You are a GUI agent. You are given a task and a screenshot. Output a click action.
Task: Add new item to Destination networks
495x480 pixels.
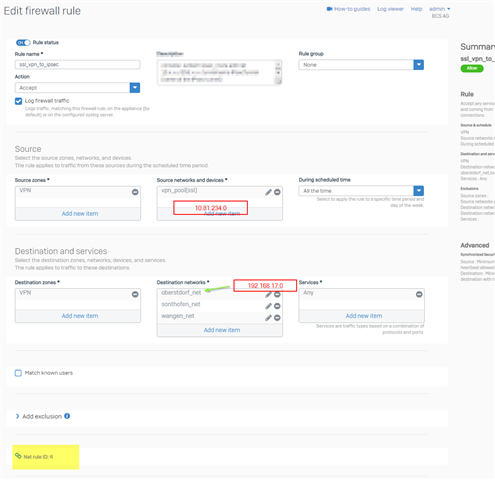pos(222,330)
